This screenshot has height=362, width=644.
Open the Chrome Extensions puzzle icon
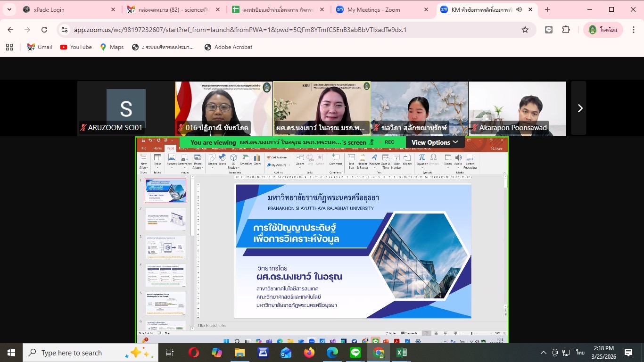coord(566,30)
